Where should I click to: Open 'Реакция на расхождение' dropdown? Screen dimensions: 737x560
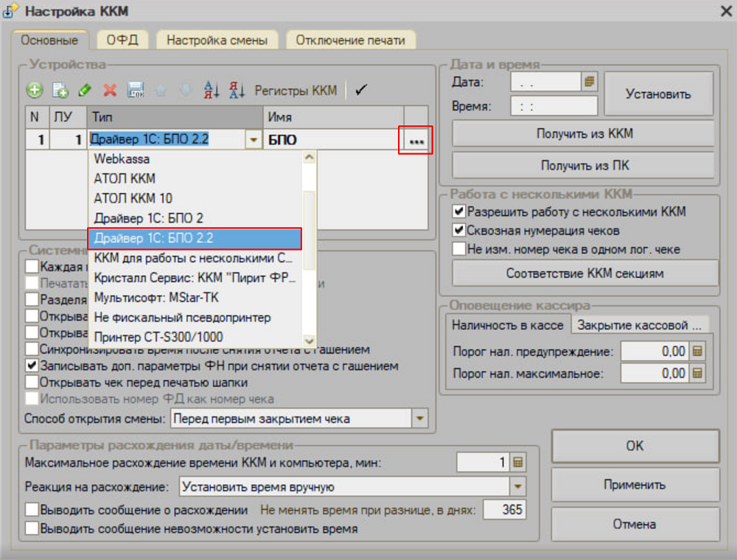(x=517, y=487)
